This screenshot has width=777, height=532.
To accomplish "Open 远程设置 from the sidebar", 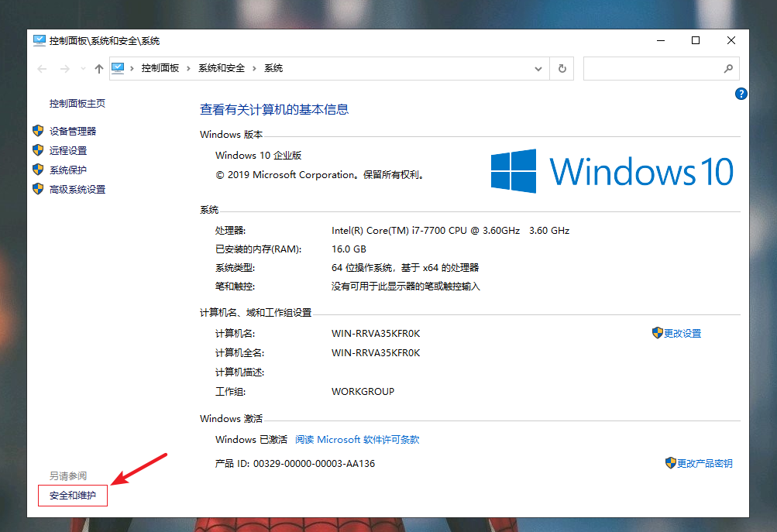I will pos(68,151).
